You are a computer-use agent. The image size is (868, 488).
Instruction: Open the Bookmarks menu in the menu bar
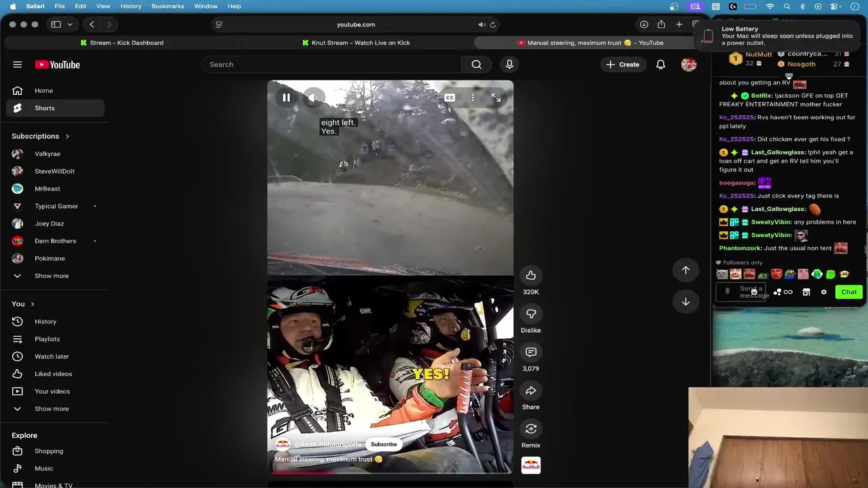167,6
